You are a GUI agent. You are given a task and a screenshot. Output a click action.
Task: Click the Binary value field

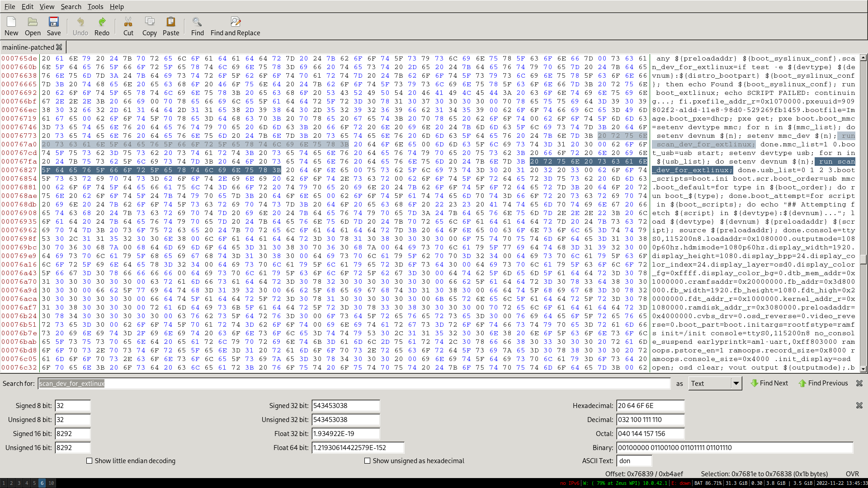(x=735, y=448)
